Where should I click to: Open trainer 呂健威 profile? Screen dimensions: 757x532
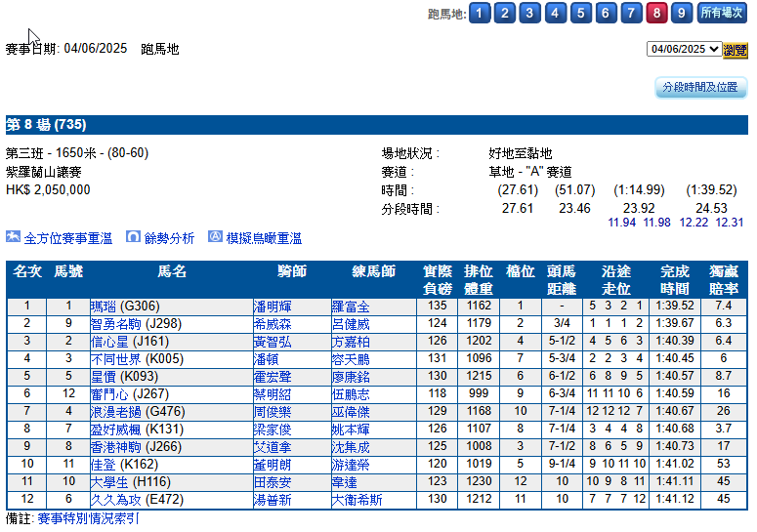pos(351,324)
